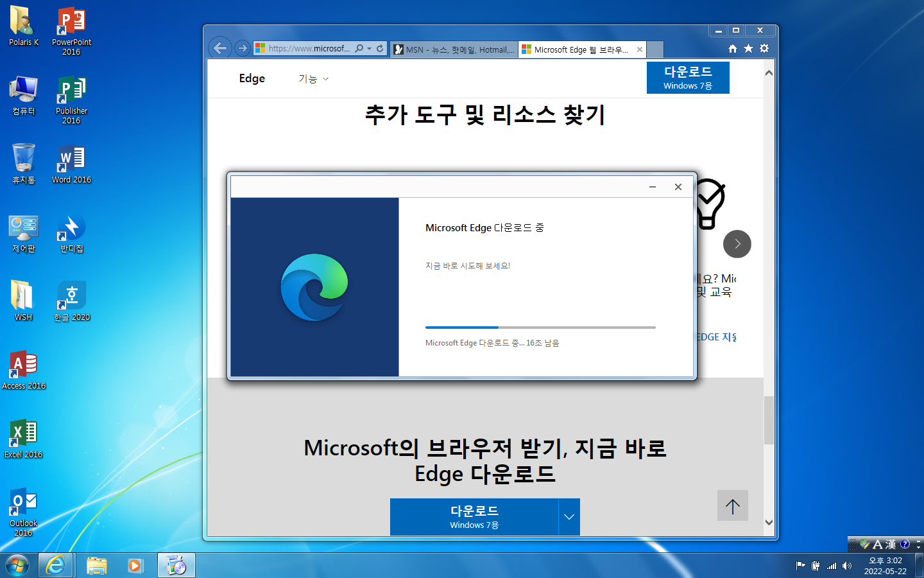Screen dimensions: 924x578
Task: Click the Microsoft Edge 다운로드 중 heading
Action: [x=484, y=228]
